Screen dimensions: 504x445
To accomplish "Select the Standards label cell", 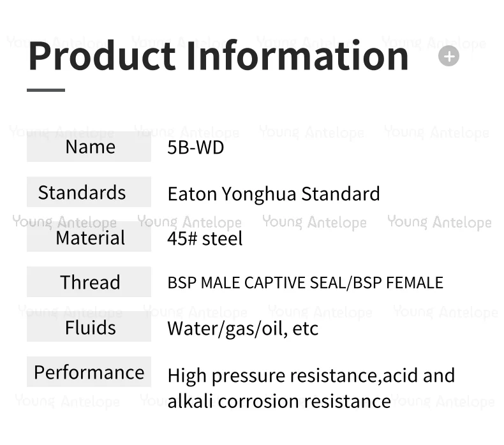I will [89, 192].
